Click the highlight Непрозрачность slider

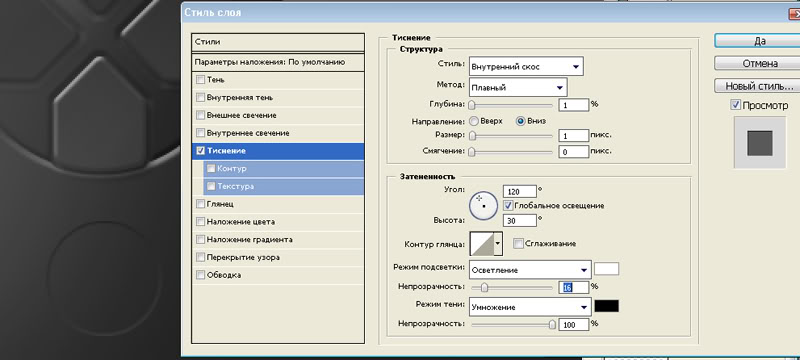511,288
